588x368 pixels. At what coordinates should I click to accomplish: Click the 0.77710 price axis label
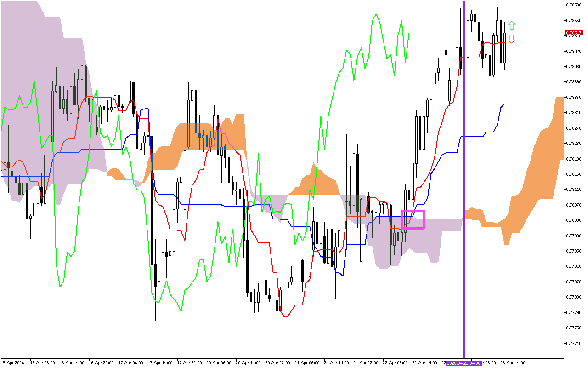click(x=573, y=343)
